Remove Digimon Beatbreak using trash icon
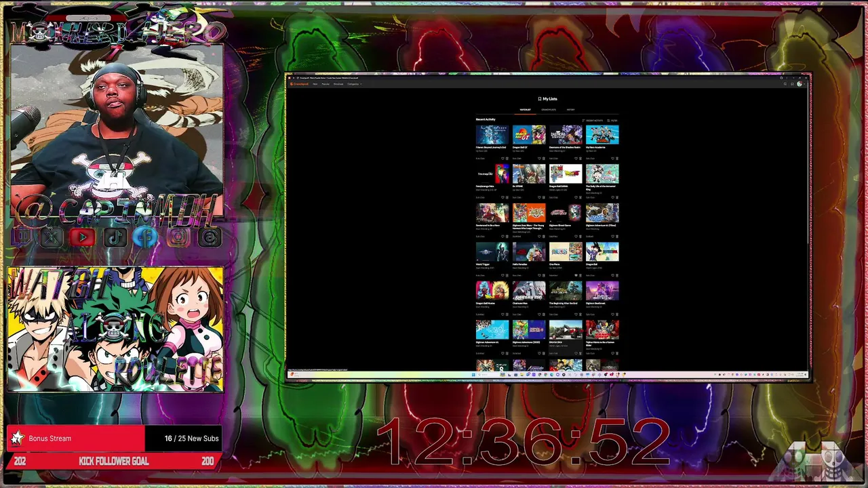 click(x=617, y=314)
